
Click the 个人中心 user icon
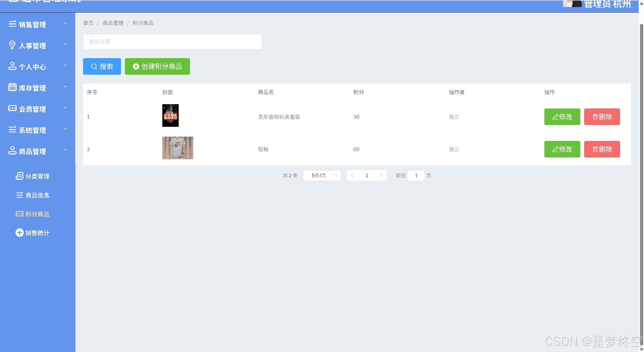[x=12, y=66]
